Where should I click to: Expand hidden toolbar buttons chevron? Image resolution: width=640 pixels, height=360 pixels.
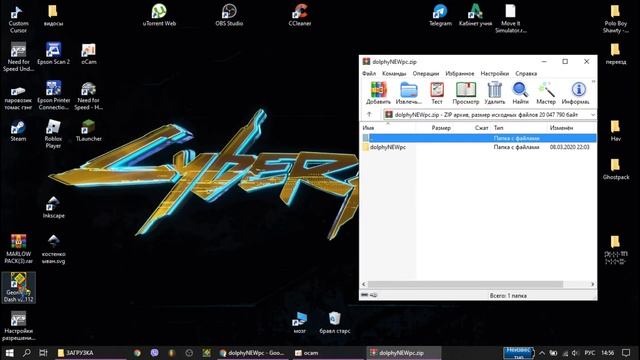coord(593,82)
